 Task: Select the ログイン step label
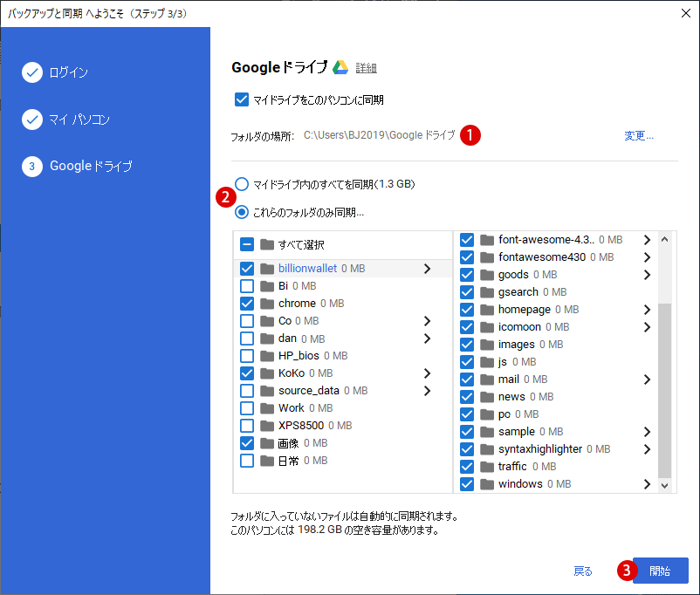pos(68,72)
